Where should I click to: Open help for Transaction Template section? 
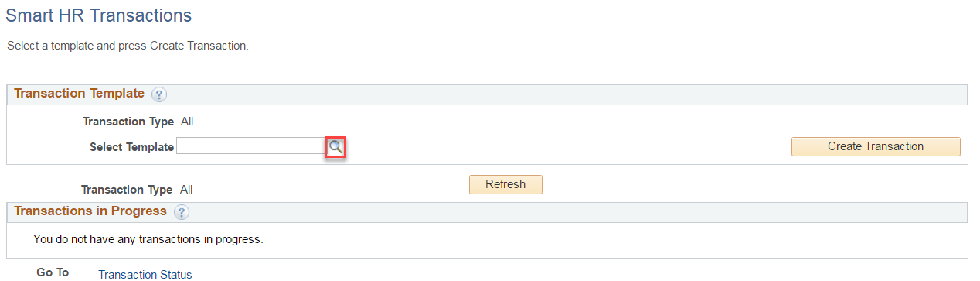point(159,94)
